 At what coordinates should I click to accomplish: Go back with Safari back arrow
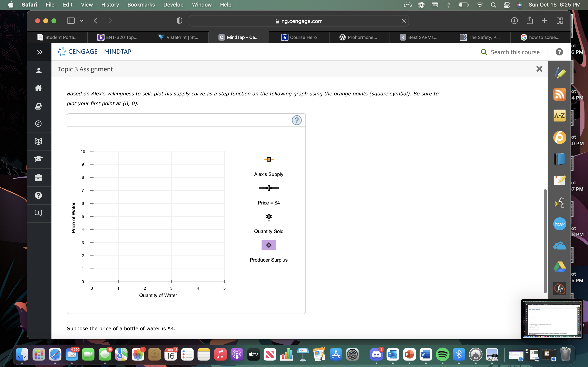(x=96, y=21)
